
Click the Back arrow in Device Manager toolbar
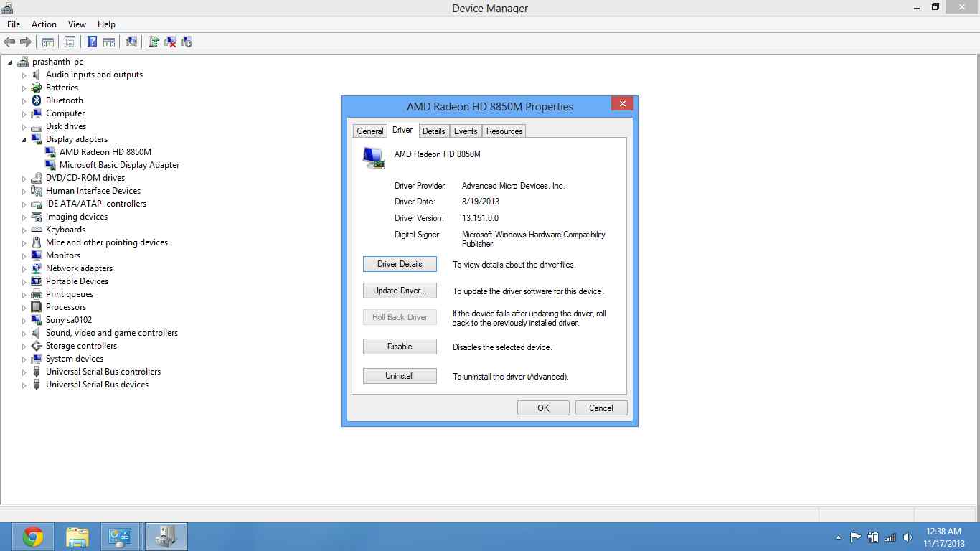[9, 42]
